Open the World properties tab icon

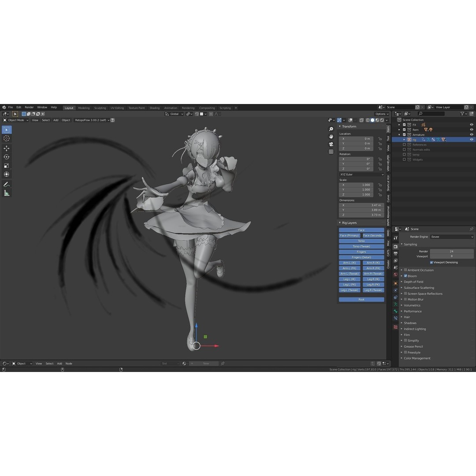point(395,275)
